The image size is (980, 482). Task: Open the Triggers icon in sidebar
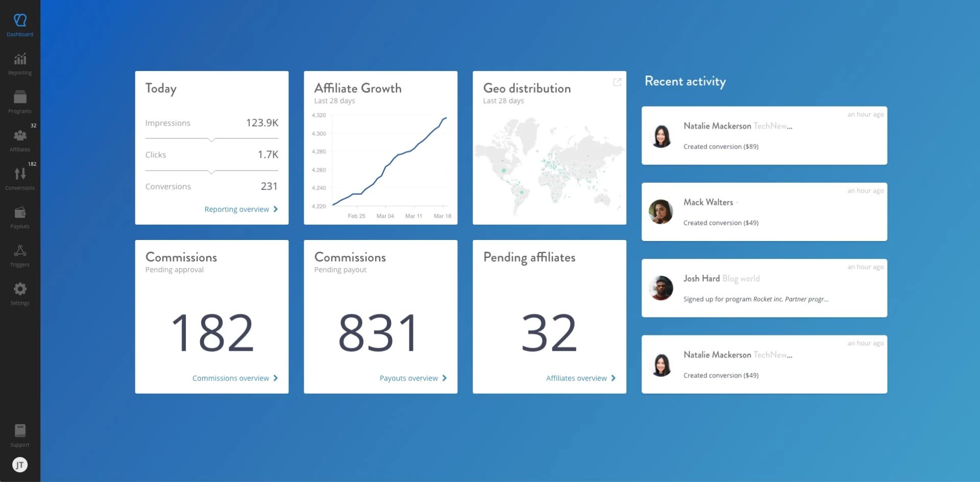(20, 251)
